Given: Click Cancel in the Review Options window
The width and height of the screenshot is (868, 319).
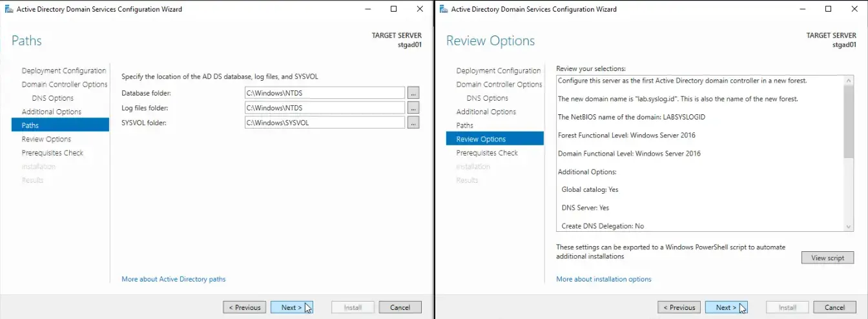Looking at the screenshot, I should tap(834, 307).
